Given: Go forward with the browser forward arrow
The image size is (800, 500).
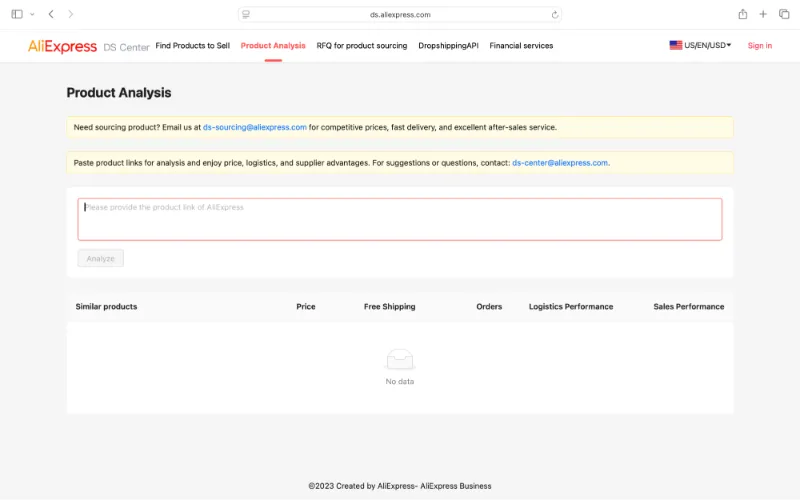Looking at the screenshot, I should point(70,14).
